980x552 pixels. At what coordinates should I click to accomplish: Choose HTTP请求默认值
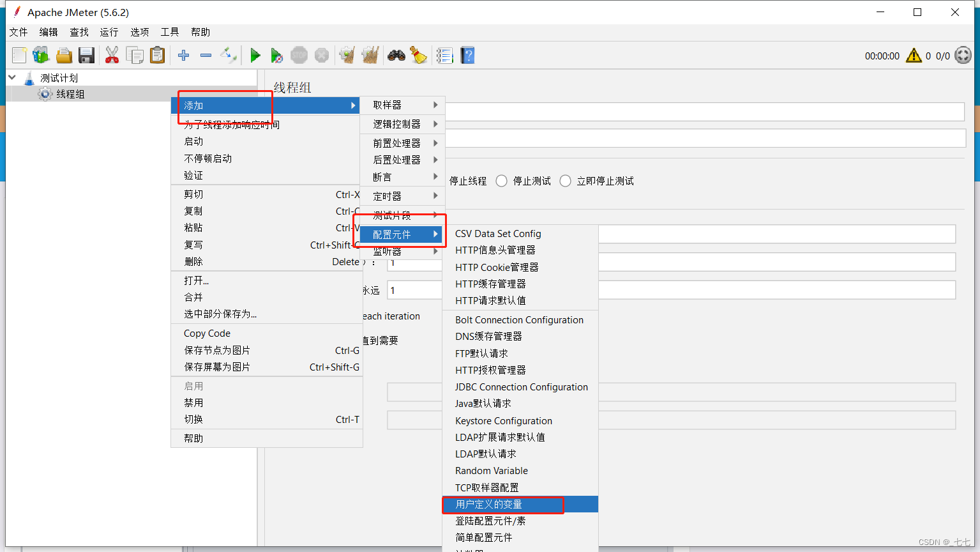[520, 300]
